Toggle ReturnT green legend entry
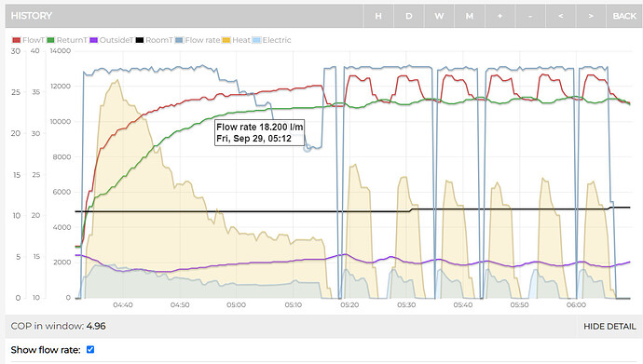Viewport: 643px width, 364px height. point(67,40)
